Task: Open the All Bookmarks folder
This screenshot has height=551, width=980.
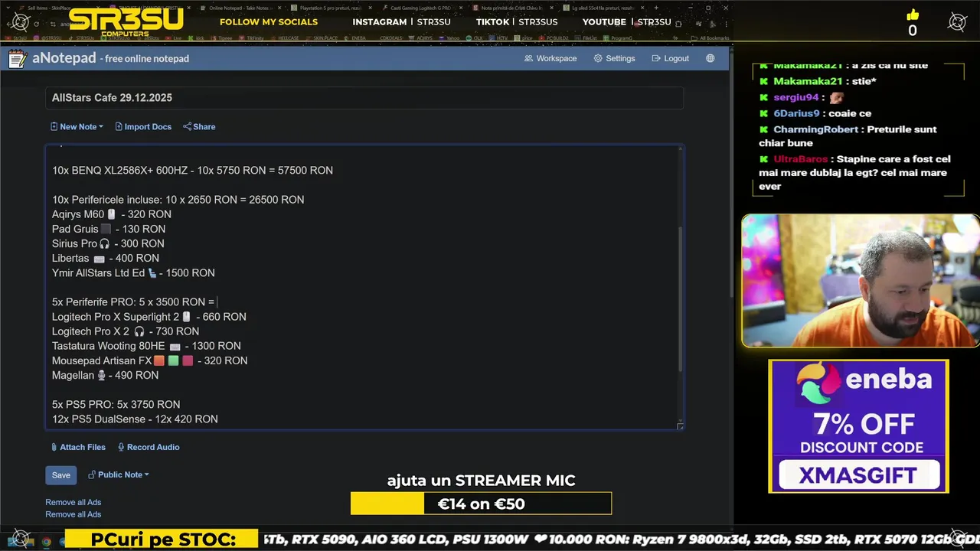Action: 710,38
